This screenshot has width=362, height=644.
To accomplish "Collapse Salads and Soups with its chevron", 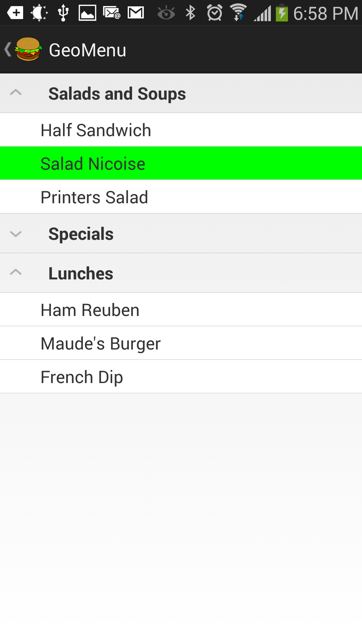I will pyautogui.click(x=16, y=93).
